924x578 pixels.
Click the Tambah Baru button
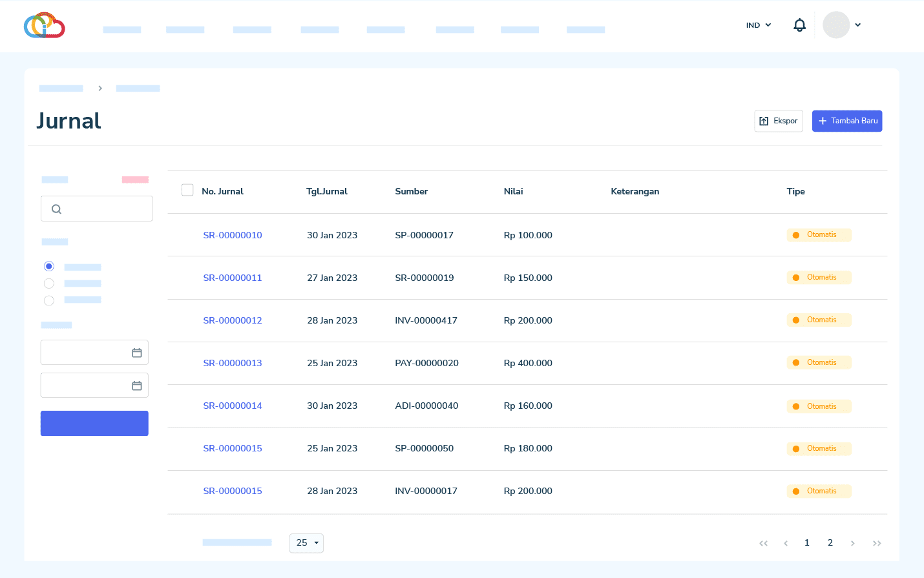point(847,121)
